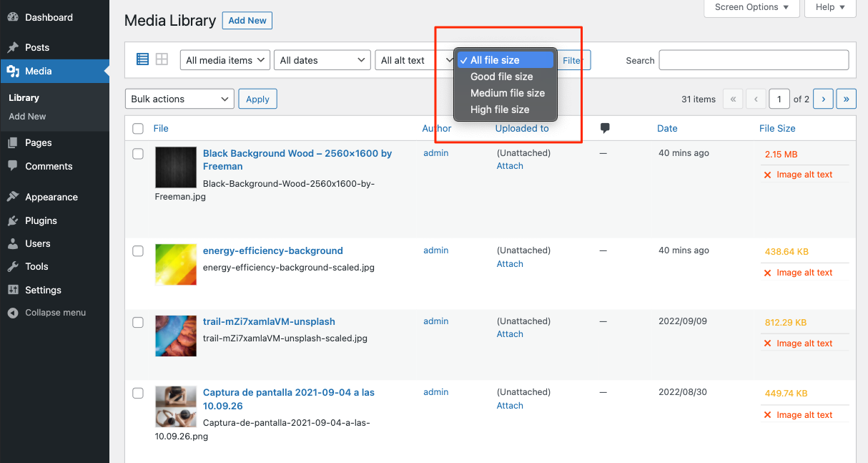Expand the Help panel
The height and width of the screenshot is (463, 868).
(830, 7)
